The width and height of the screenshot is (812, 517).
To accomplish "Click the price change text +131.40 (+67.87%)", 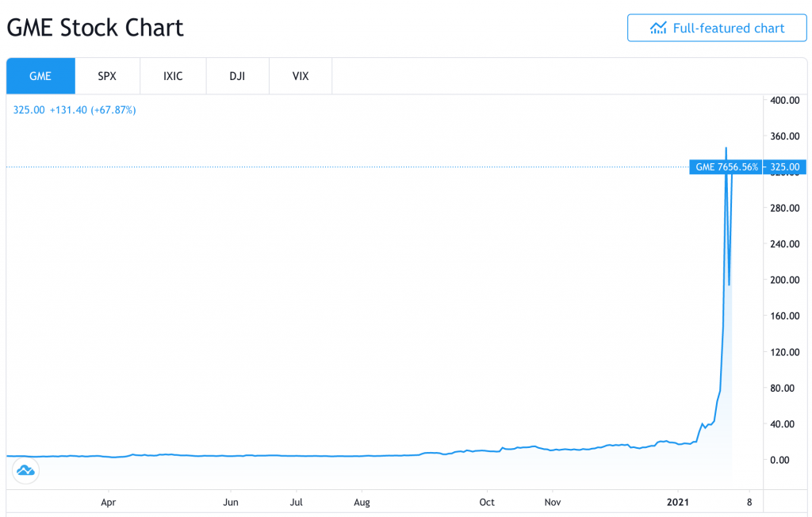I will pos(93,110).
